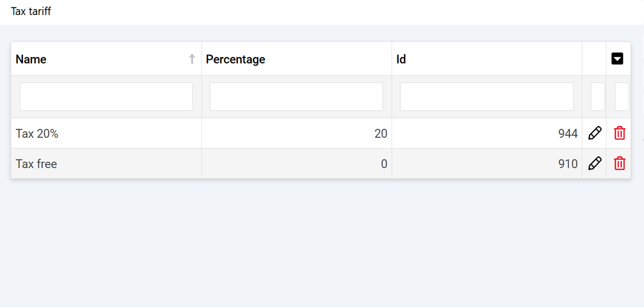
Task: Sort by Name column header
Action: (x=31, y=59)
